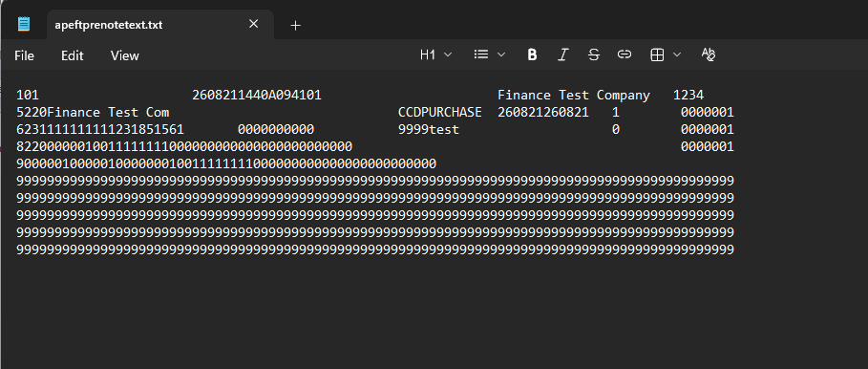Open the File menu

click(25, 55)
